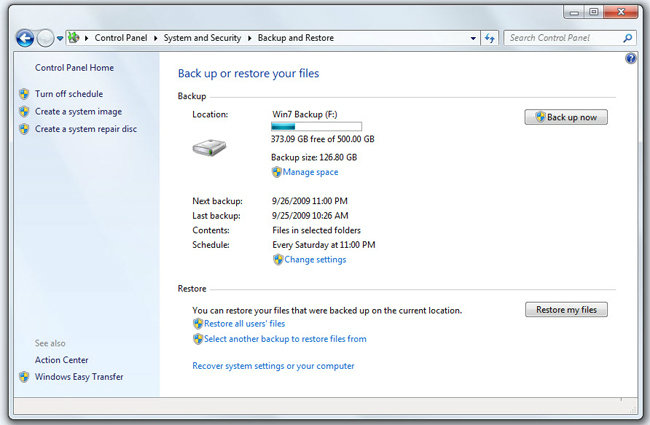Select Control Panel breadcrumb

coord(121,38)
